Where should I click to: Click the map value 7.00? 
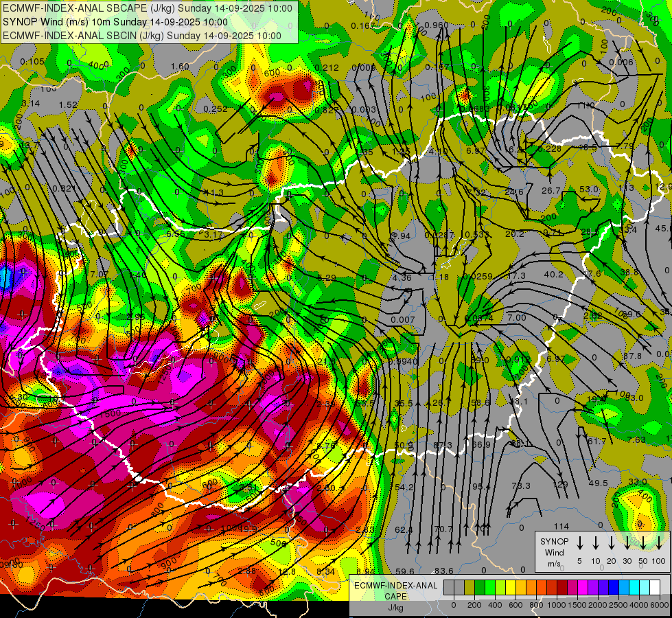pos(516,317)
